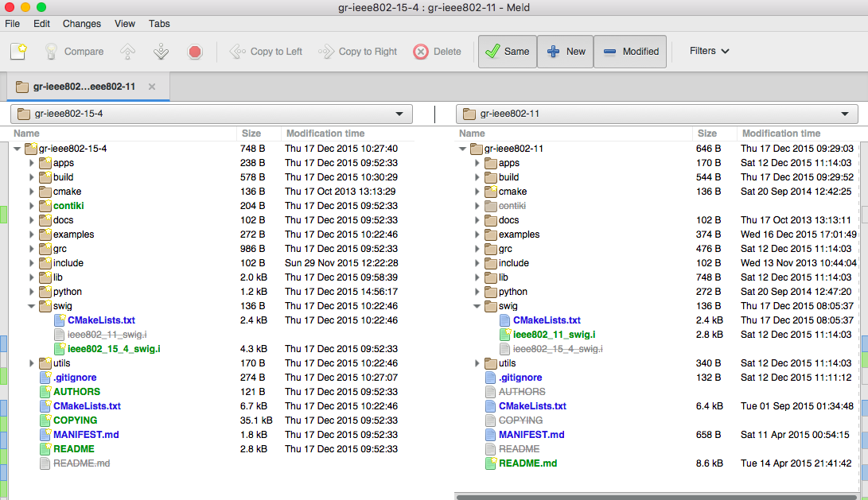Close the gr-ieee802 comparison tab
Image resolution: width=868 pixels, height=500 pixels.
(152, 87)
